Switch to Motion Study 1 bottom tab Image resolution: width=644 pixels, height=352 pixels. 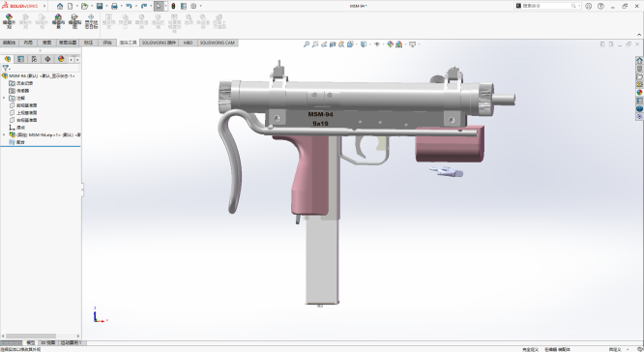tap(72, 342)
